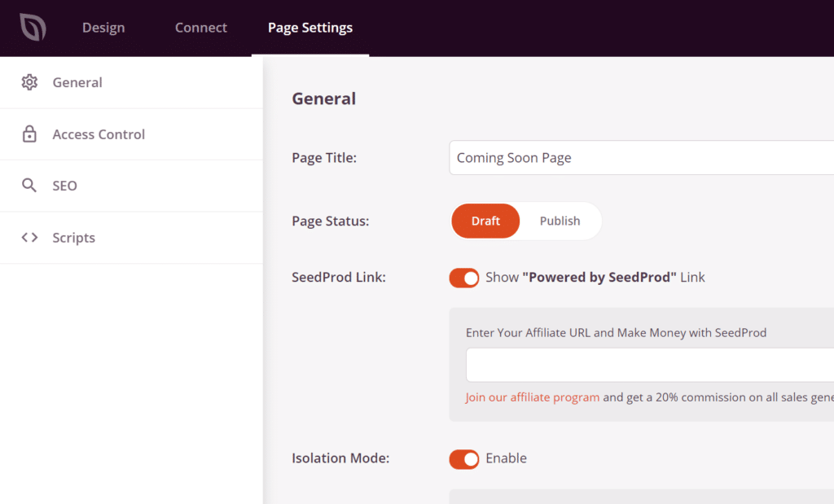834x504 pixels.
Task: Go to the Scripts settings section
Action: point(73,237)
